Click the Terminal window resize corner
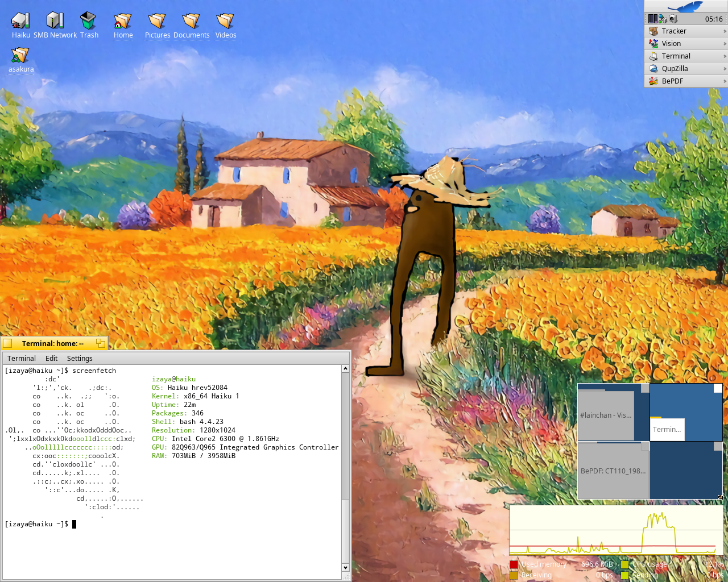The image size is (728, 582). click(x=346, y=576)
